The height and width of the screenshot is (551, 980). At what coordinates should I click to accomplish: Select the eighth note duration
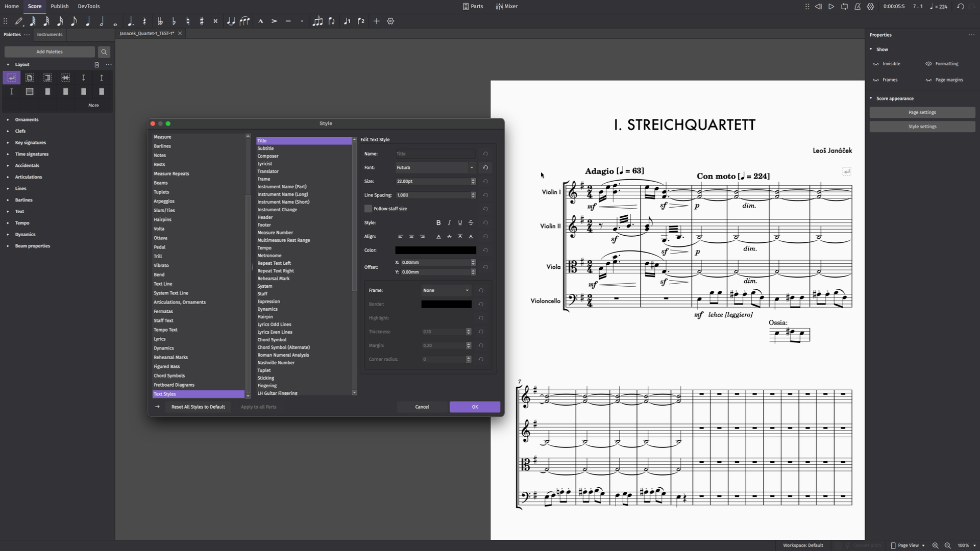[73, 21]
